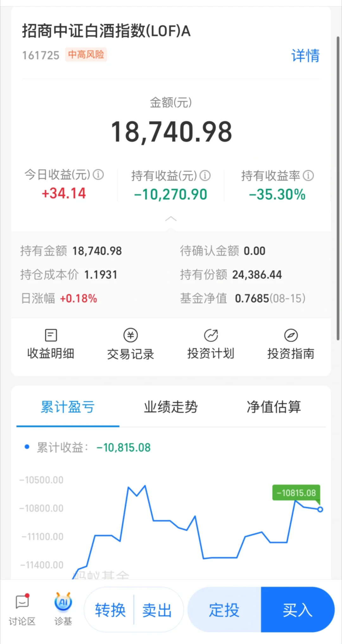Collapse holdings detail with the up chevron
This screenshot has height=644, width=342.
[x=171, y=219]
